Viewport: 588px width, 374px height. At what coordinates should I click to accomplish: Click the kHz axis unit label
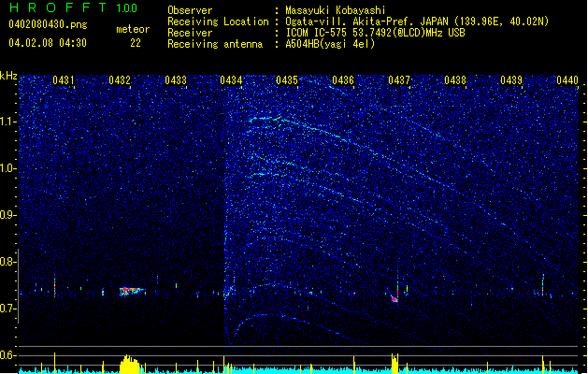point(8,76)
